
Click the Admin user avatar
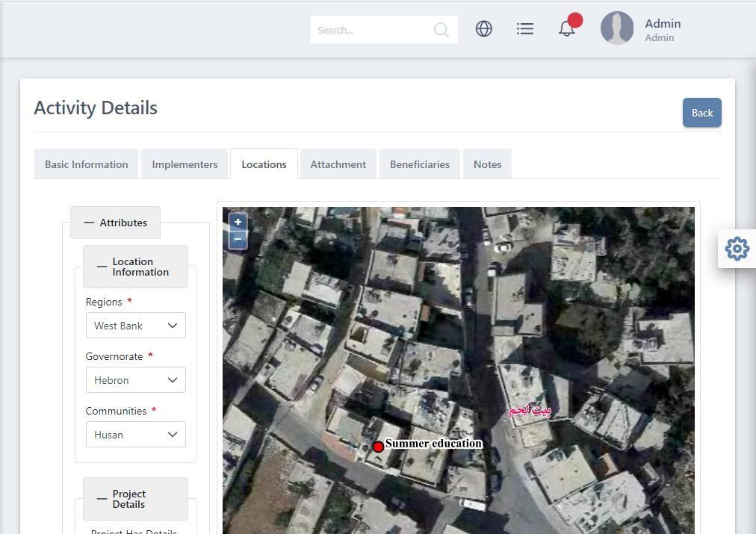(x=616, y=28)
